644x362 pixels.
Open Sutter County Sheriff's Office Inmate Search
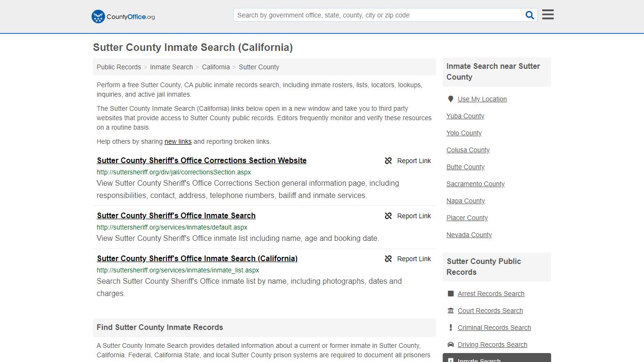coord(176,215)
